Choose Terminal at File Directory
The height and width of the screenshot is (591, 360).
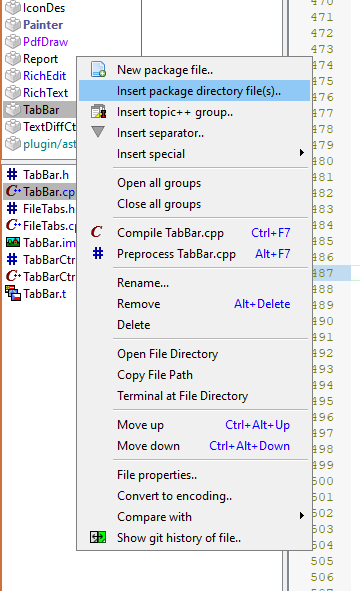194,396
